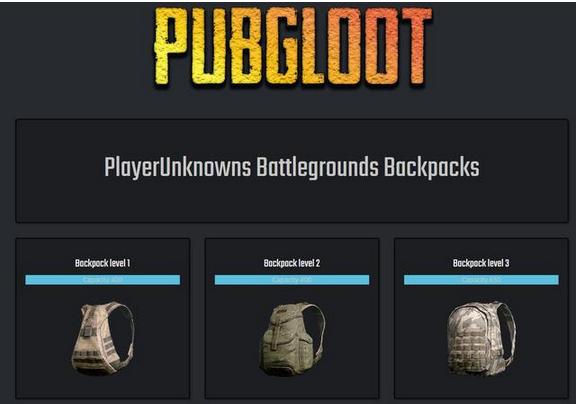Viewport: 577px width, 404px height.
Task: Click the level 1 capacity bar
Action: coord(103,280)
